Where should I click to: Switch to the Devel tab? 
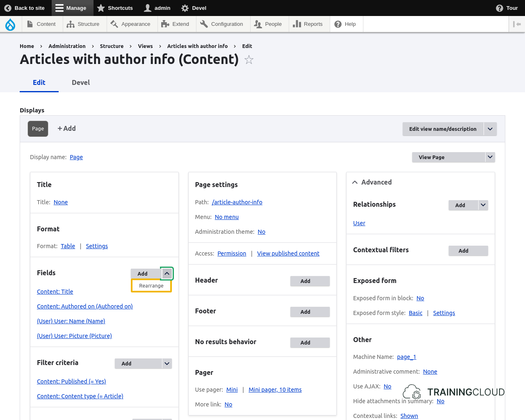[x=81, y=82]
